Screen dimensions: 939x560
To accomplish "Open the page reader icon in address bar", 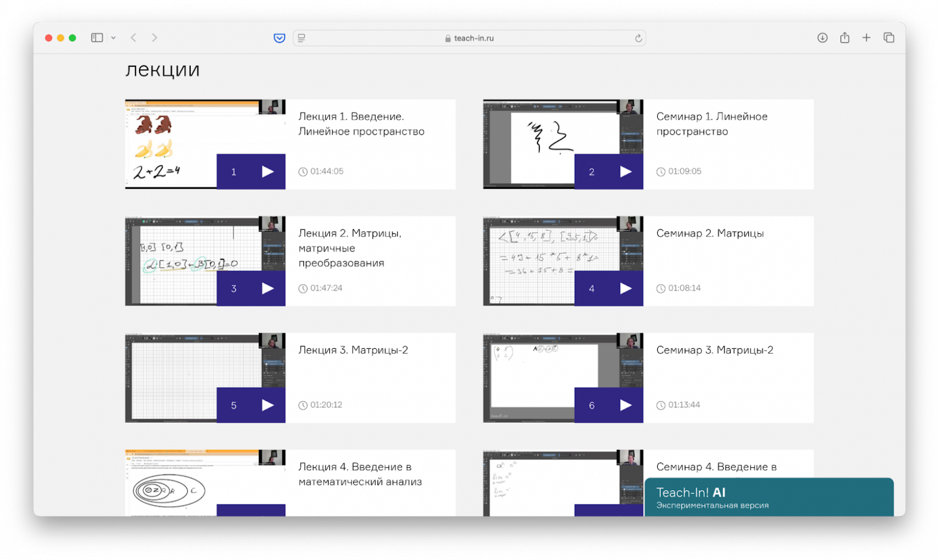I will (x=302, y=38).
